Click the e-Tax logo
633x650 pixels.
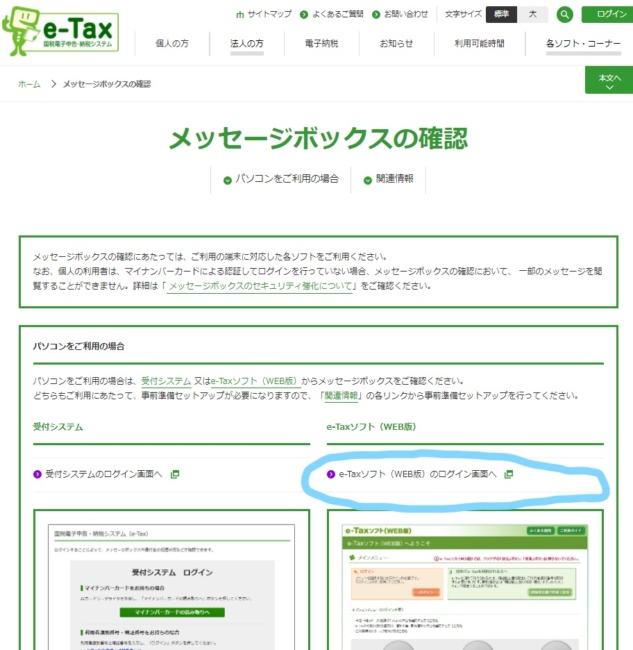[x=61, y=32]
